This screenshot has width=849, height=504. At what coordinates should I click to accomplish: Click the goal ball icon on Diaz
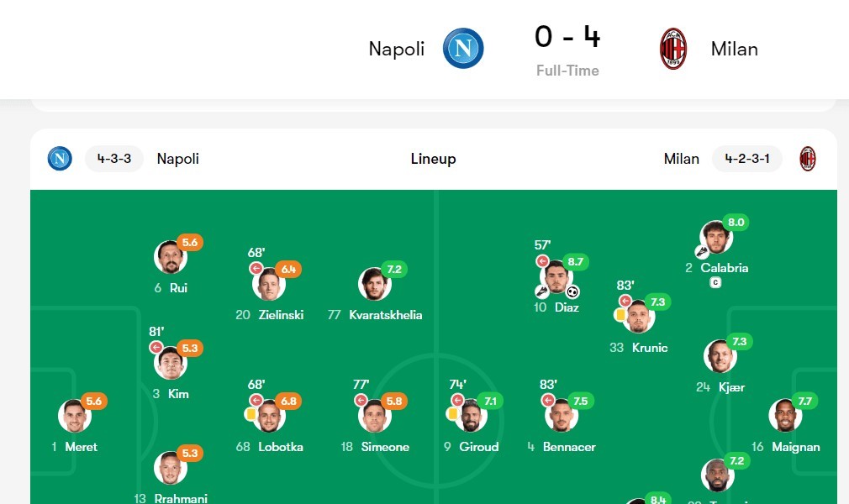pyautogui.click(x=572, y=292)
